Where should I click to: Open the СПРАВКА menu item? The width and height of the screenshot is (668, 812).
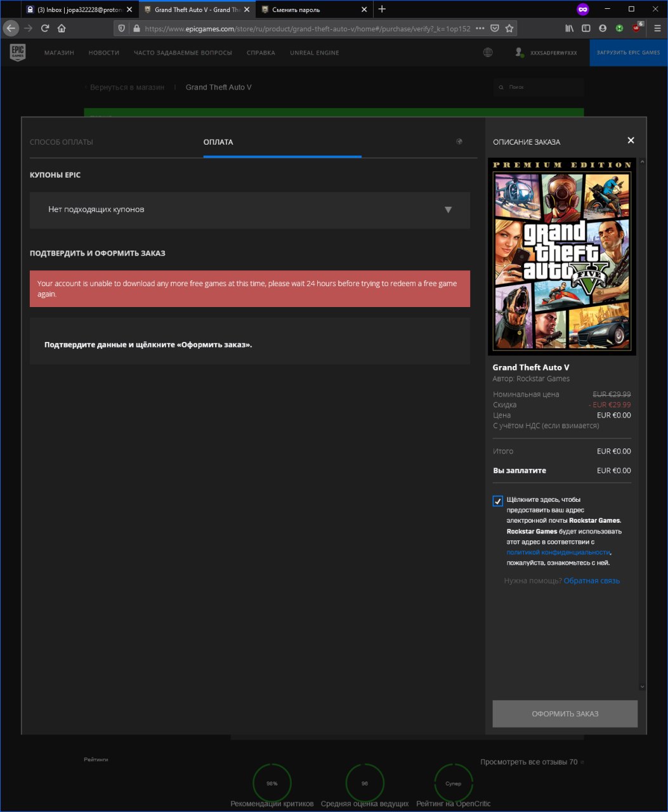pos(261,53)
